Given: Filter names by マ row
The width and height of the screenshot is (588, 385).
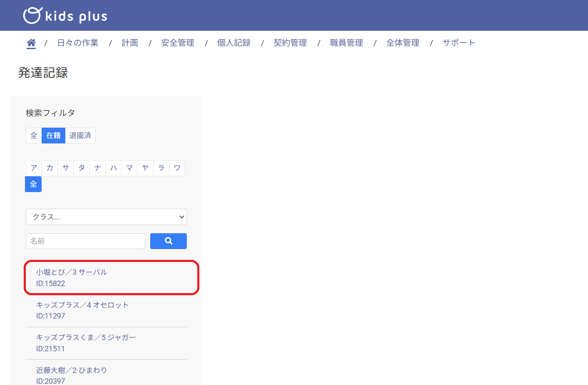Looking at the screenshot, I should coord(129,168).
